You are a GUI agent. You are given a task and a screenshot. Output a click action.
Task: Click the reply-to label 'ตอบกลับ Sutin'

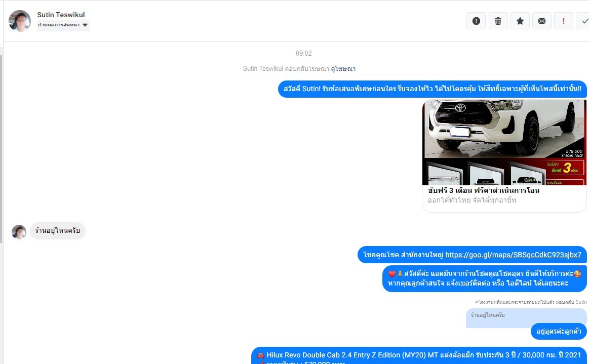(571, 302)
